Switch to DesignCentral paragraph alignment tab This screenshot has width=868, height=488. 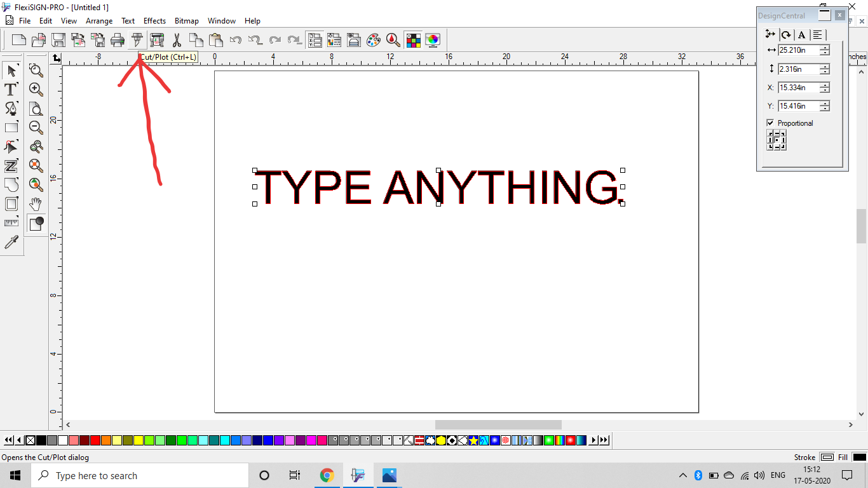pos(818,35)
